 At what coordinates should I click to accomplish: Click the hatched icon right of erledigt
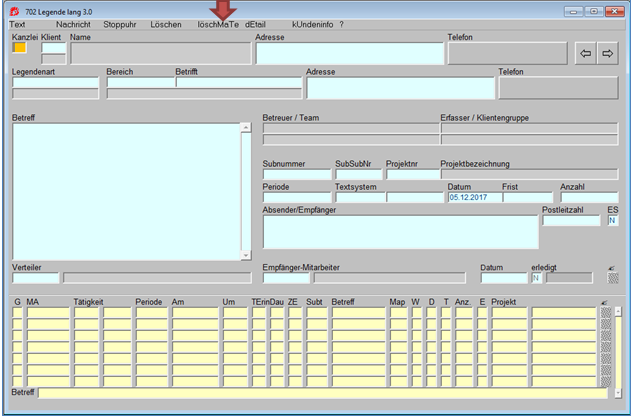click(x=611, y=278)
